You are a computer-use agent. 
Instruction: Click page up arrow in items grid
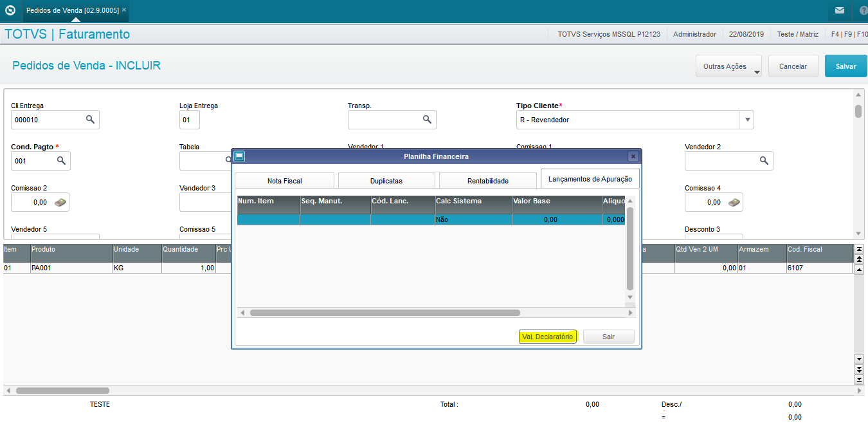tap(859, 259)
